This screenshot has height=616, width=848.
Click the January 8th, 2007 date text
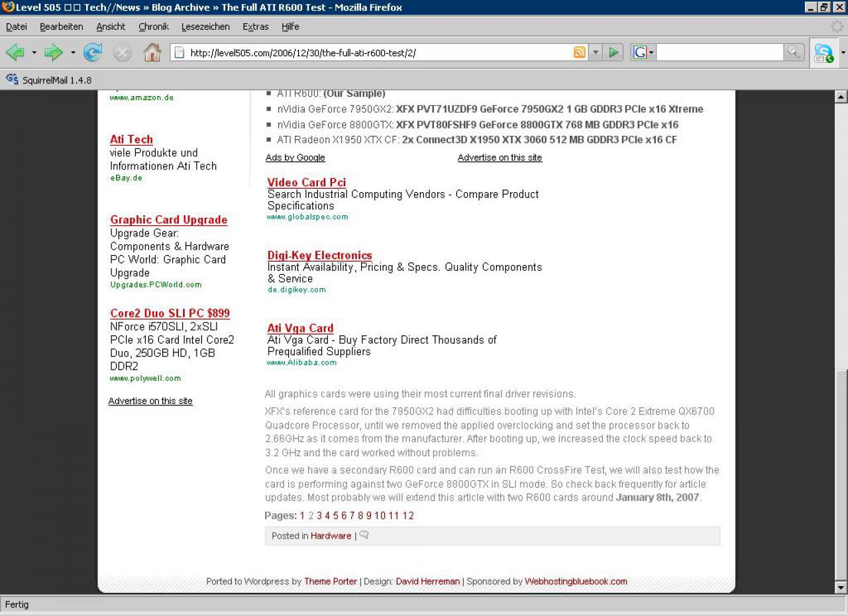657,497
